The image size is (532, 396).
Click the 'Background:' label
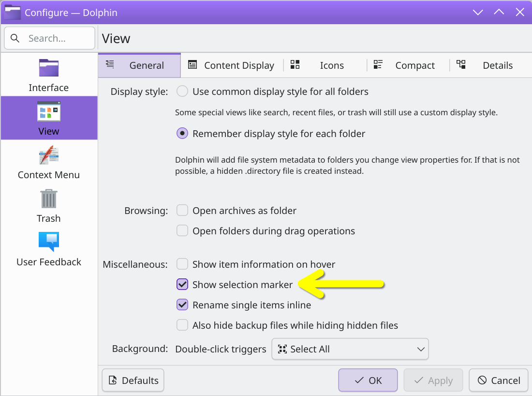[140, 349]
